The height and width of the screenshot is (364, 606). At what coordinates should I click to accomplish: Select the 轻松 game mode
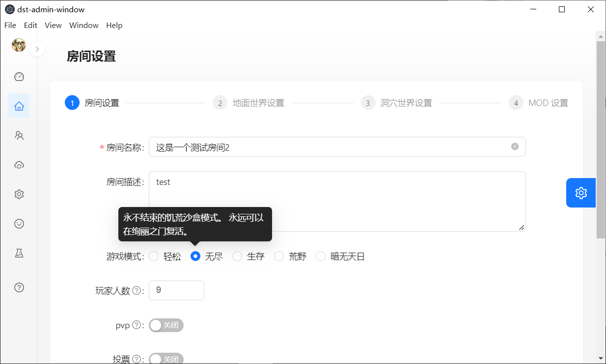click(x=165, y=256)
